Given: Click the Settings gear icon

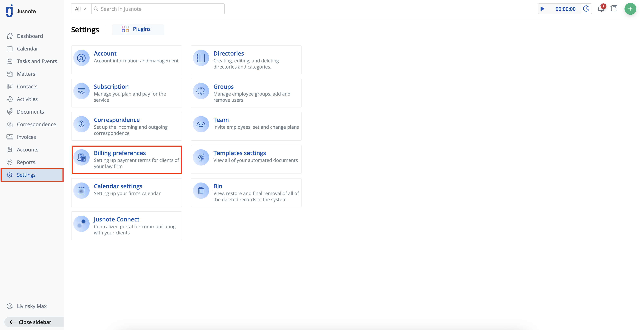Looking at the screenshot, I should tap(10, 175).
